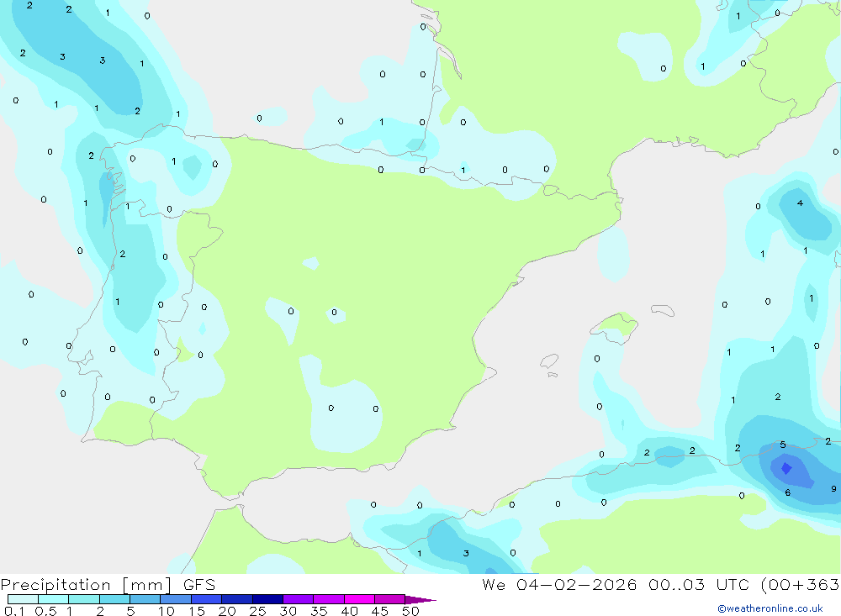The image size is (841, 616).
Task: Click the '10' legend scale label
Action: (x=167, y=611)
